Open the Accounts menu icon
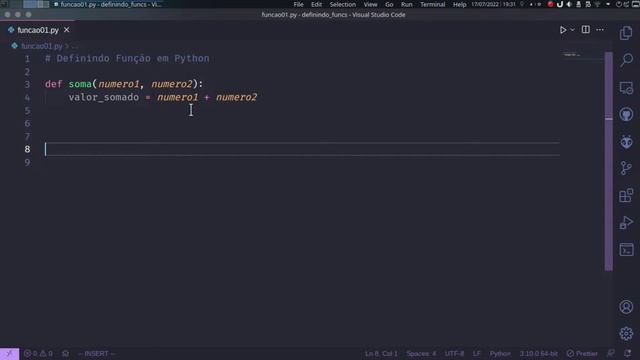Image resolution: width=640 pixels, height=360 pixels. tap(626, 307)
